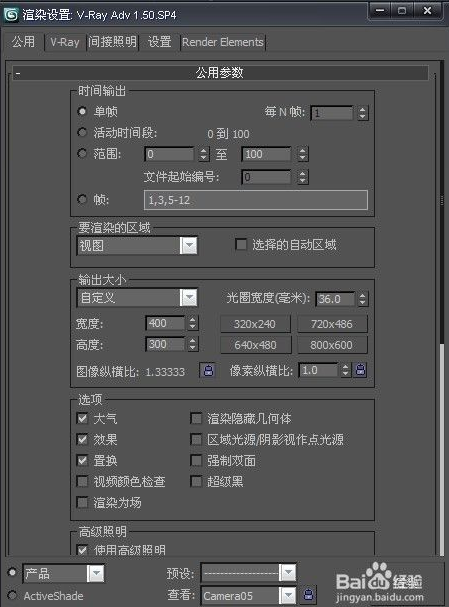The height and width of the screenshot is (607, 449).
Task: Enable the 超级黑 checkbox
Action: point(196,481)
